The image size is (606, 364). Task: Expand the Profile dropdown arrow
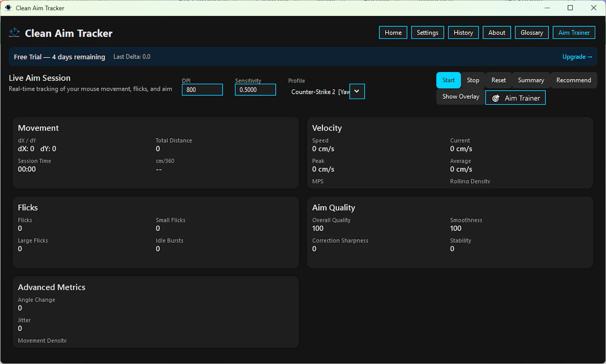[357, 91]
